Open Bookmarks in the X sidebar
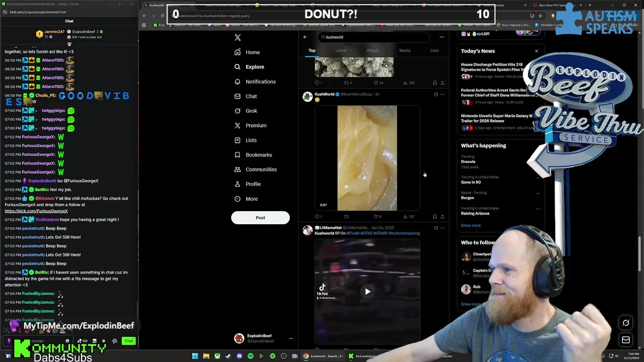644x362 pixels. pos(253,155)
